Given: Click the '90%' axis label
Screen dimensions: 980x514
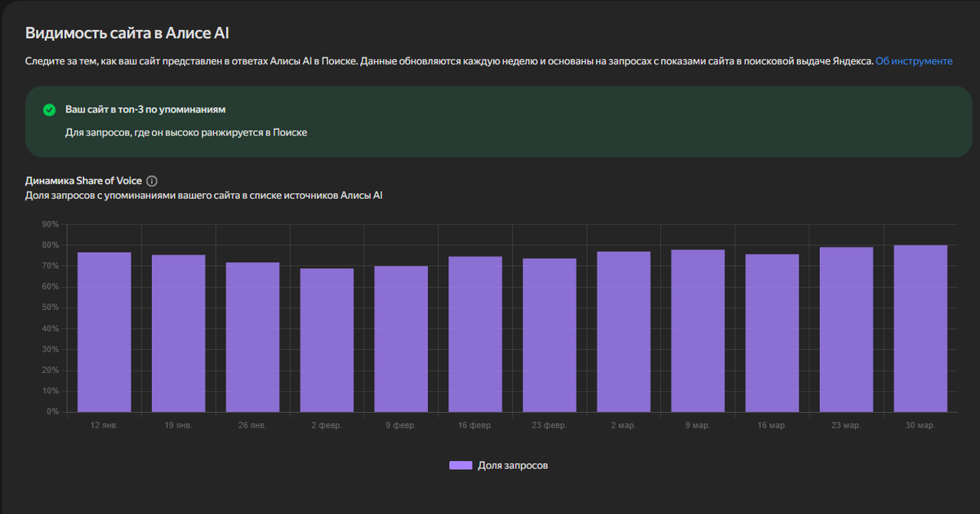Looking at the screenshot, I should click(x=51, y=224).
